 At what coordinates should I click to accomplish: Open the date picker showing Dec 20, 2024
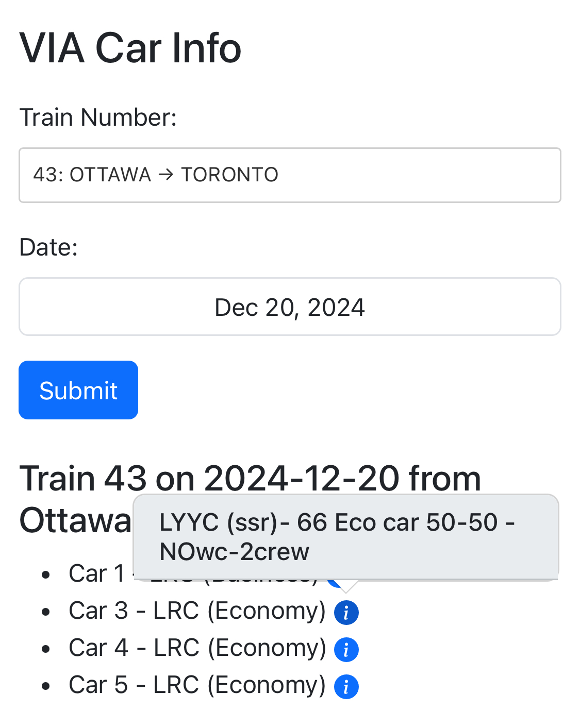pos(290,307)
